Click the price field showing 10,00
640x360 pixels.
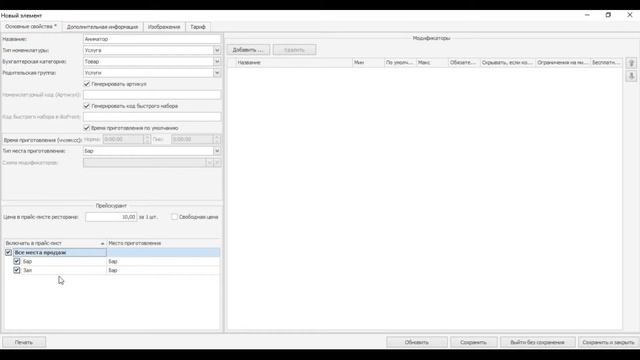(111, 217)
